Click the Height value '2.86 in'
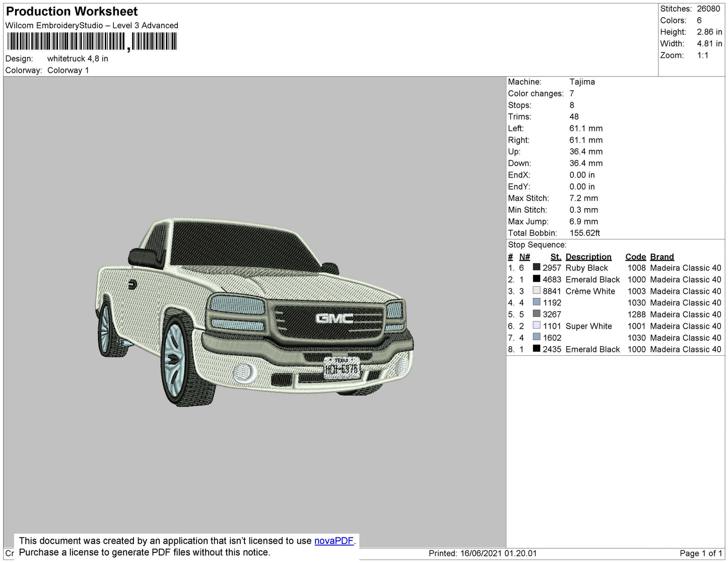The height and width of the screenshot is (563, 728). pyautogui.click(x=709, y=32)
